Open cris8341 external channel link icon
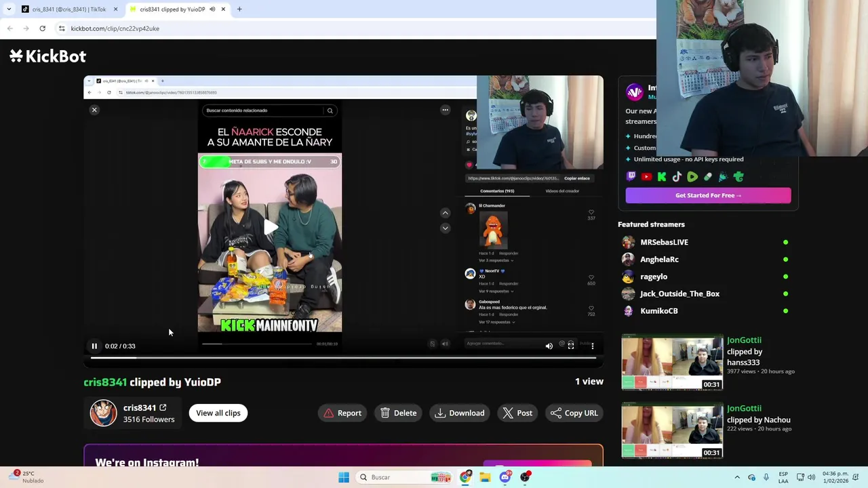This screenshot has height=488, width=868. point(163,407)
